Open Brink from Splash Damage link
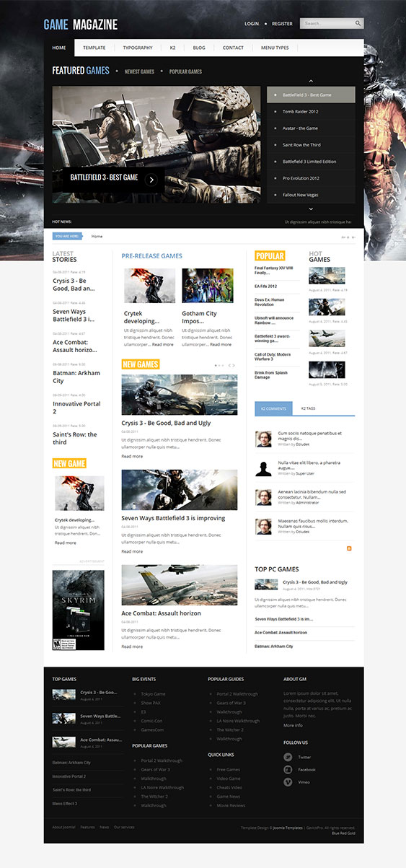The image size is (406, 868). [x=271, y=375]
